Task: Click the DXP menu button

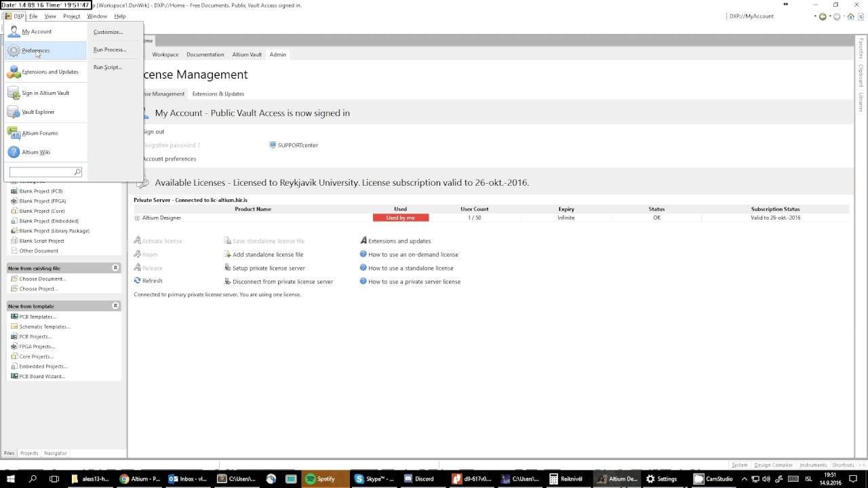Action: point(15,16)
